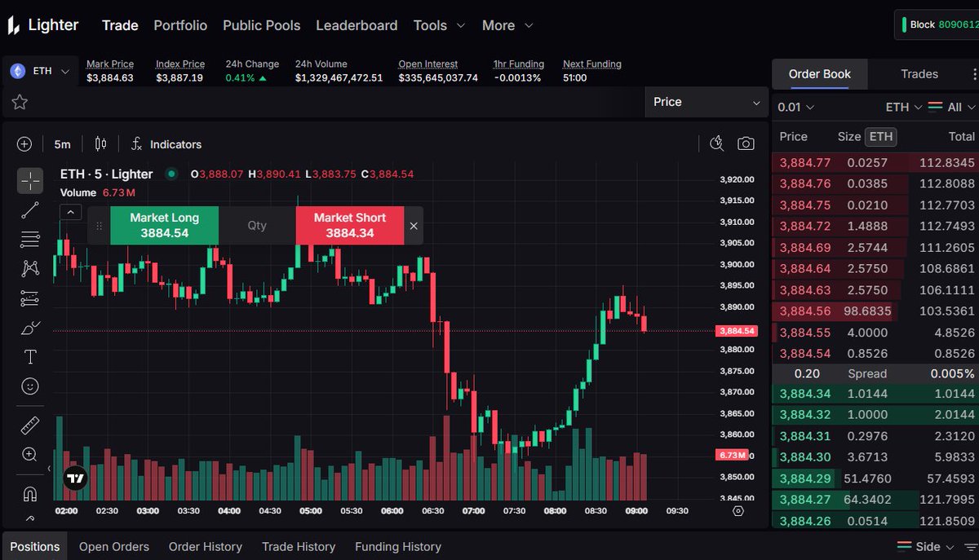The width and height of the screenshot is (979, 560).
Task: Open quick search on the chart
Action: pos(716,143)
